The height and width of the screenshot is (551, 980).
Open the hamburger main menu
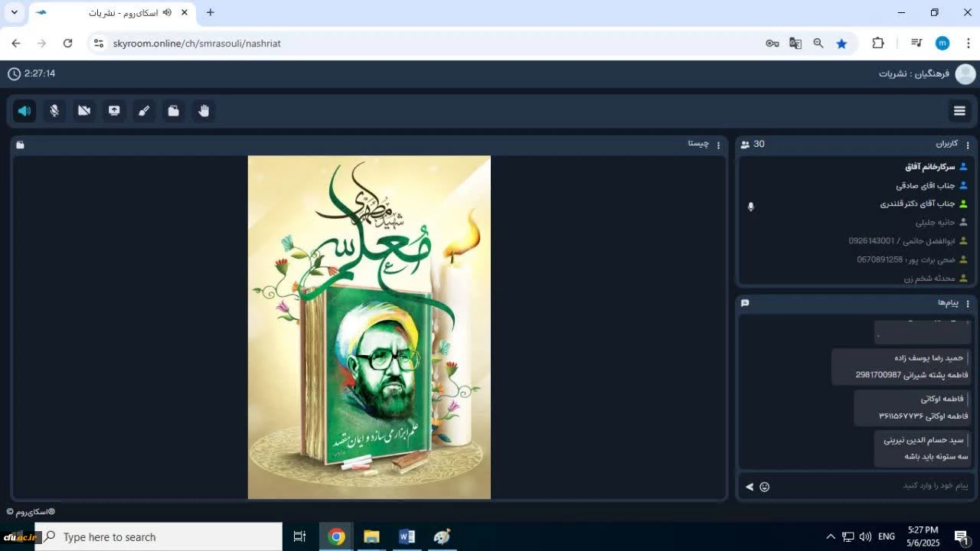coord(959,111)
